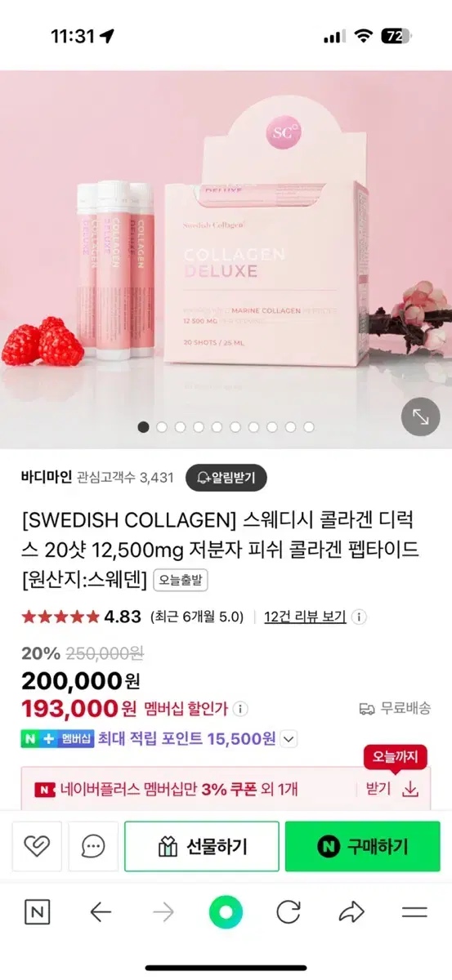This screenshot has height=980, width=452.
Task: Open Naver home N icon in bottom bar
Action: pos(37,912)
